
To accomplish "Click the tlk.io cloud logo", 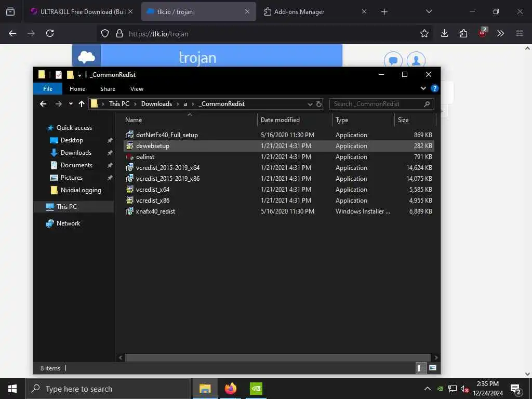I will (87, 56).
